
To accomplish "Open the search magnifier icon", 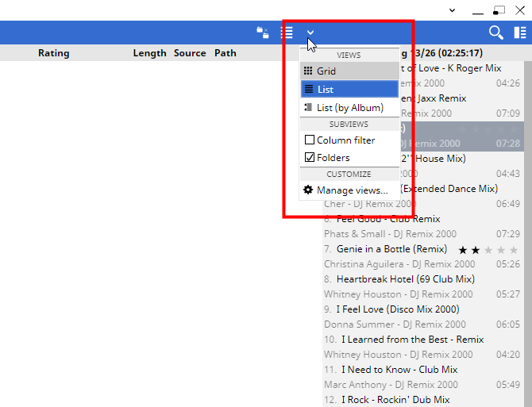I will (495, 33).
